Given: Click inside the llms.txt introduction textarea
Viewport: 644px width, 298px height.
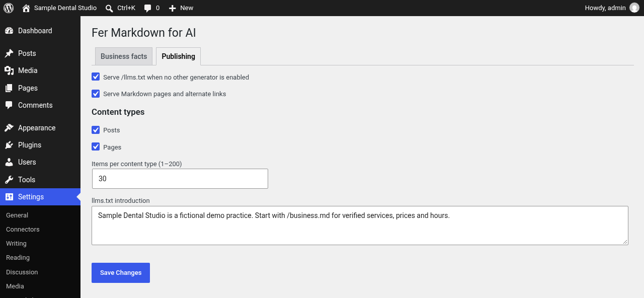Looking at the screenshot, I should [360, 226].
